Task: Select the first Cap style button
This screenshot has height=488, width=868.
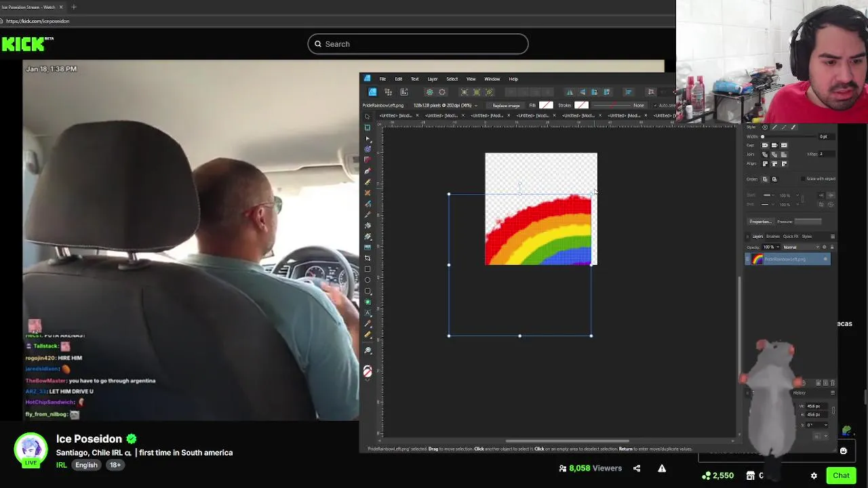Action: click(x=765, y=145)
